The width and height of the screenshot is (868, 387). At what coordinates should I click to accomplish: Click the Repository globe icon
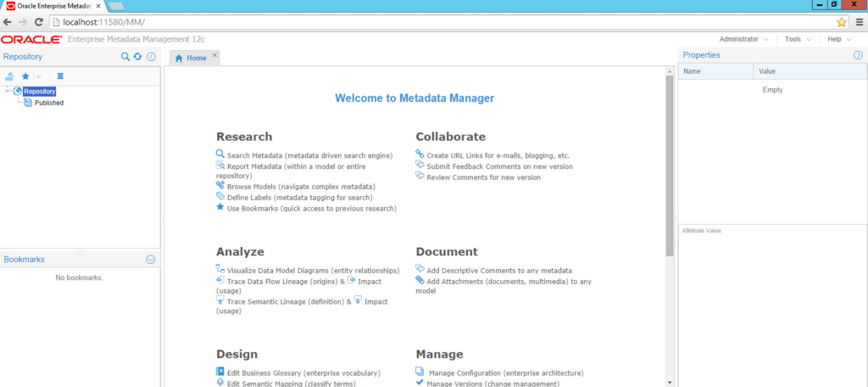click(17, 92)
